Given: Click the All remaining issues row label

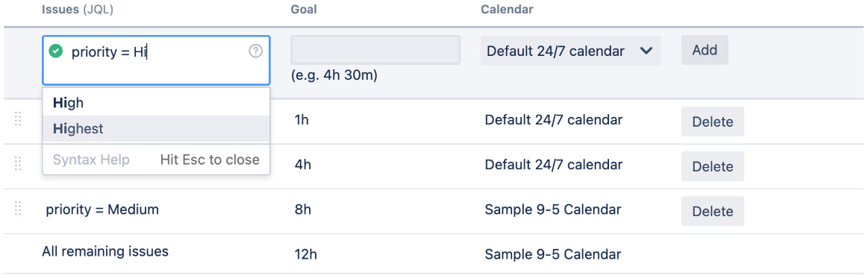Looking at the screenshot, I should pos(105,251).
